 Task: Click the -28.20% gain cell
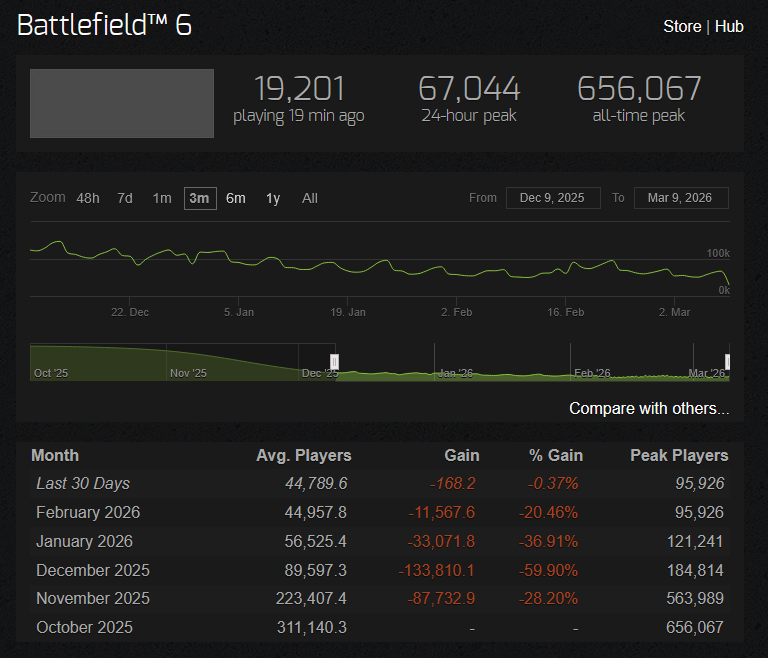coord(549,598)
